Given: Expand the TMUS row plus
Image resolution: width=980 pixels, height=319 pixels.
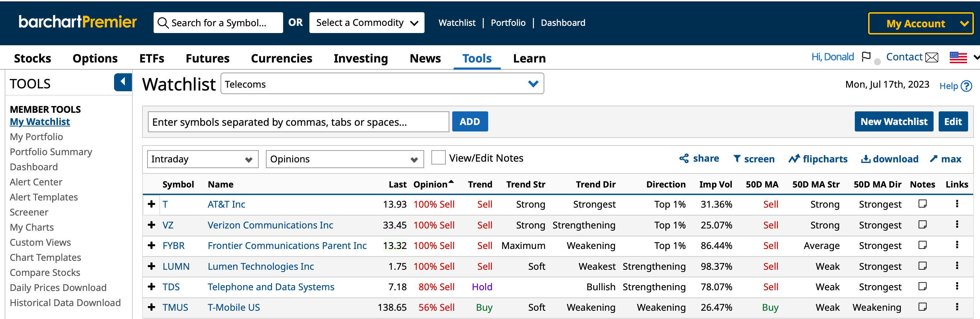Looking at the screenshot, I should point(151,307).
